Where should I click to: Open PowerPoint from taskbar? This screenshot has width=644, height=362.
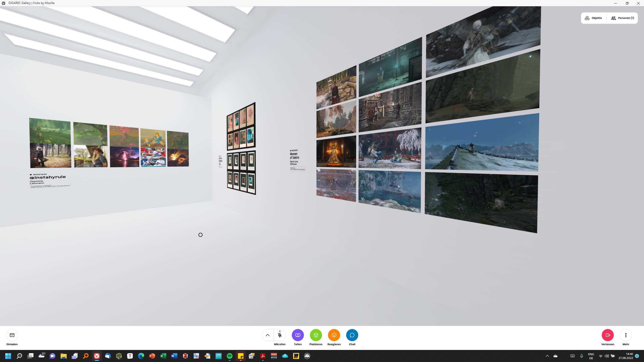152,356
